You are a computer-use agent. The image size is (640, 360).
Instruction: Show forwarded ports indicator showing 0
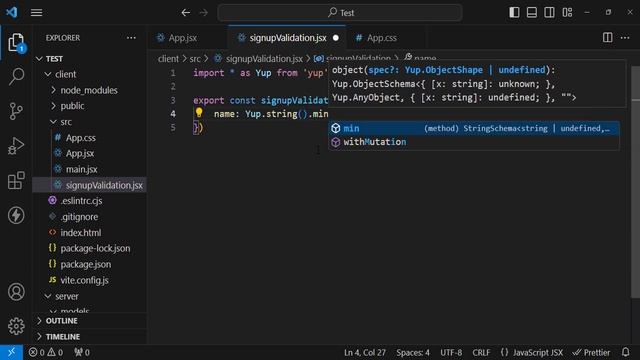pyautogui.click(x=82, y=352)
